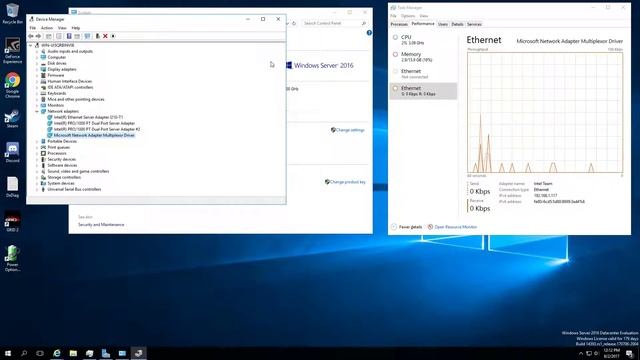Viewport: 640px width, 360px height.
Task: Switch to the Processes tab in Task Manager
Action: pos(399,24)
